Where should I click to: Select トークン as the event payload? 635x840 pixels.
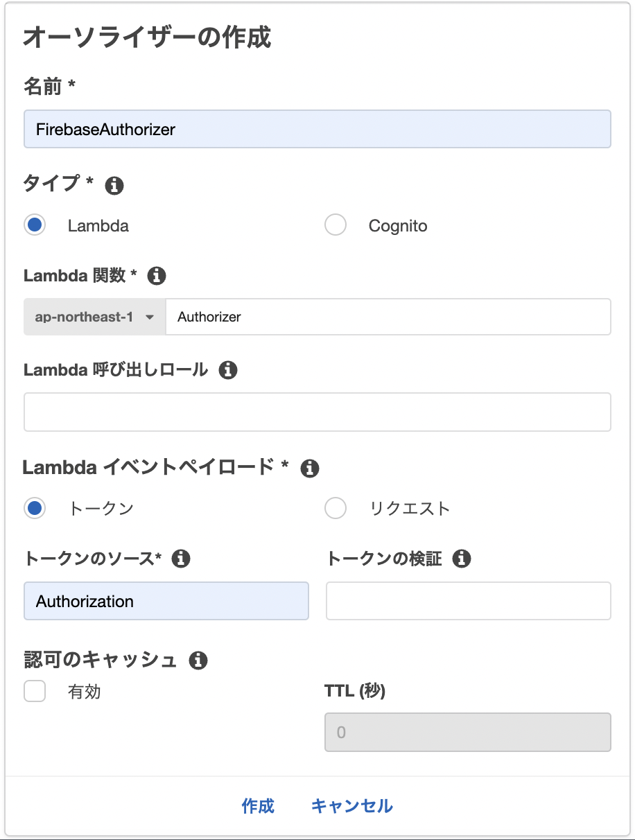point(35,508)
